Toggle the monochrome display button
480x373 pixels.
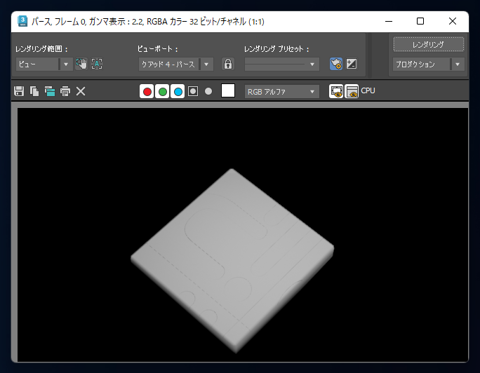click(x=208, y=91)
